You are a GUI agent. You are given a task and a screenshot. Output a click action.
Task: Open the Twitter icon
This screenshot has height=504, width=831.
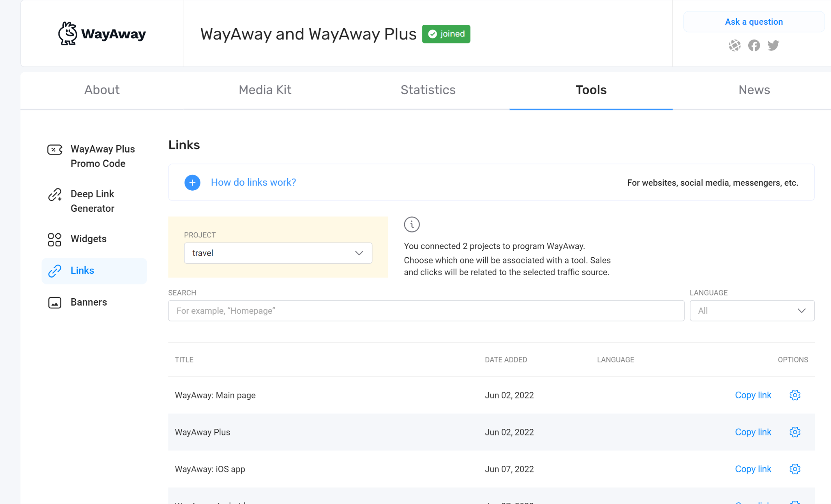773,45
